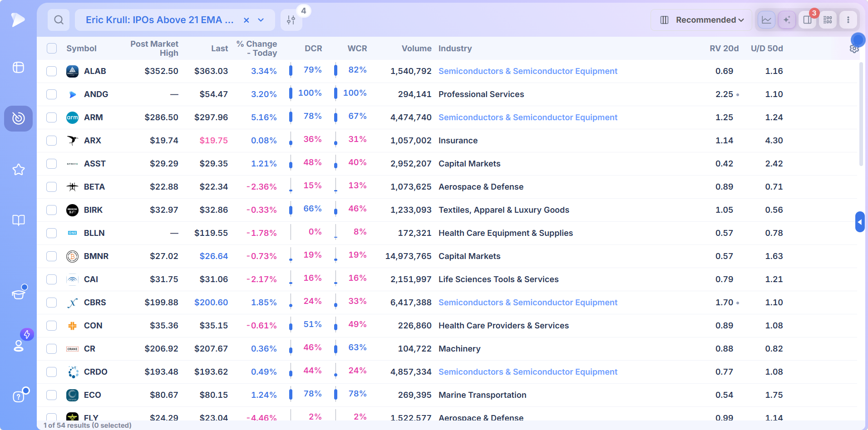Screen dimensions: 868x430
Task: Toggle the chart view icon
Action: pos(766,20)
